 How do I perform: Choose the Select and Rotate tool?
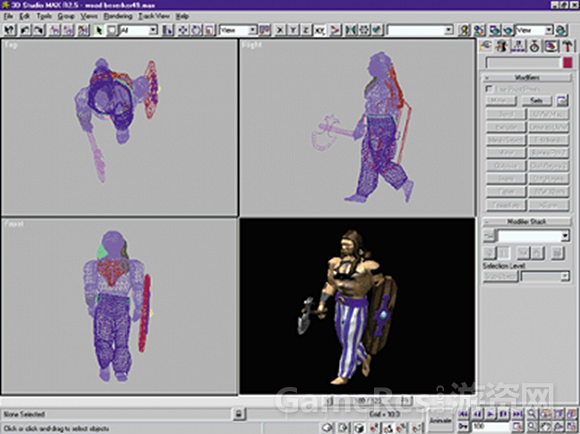coord(196,30)
